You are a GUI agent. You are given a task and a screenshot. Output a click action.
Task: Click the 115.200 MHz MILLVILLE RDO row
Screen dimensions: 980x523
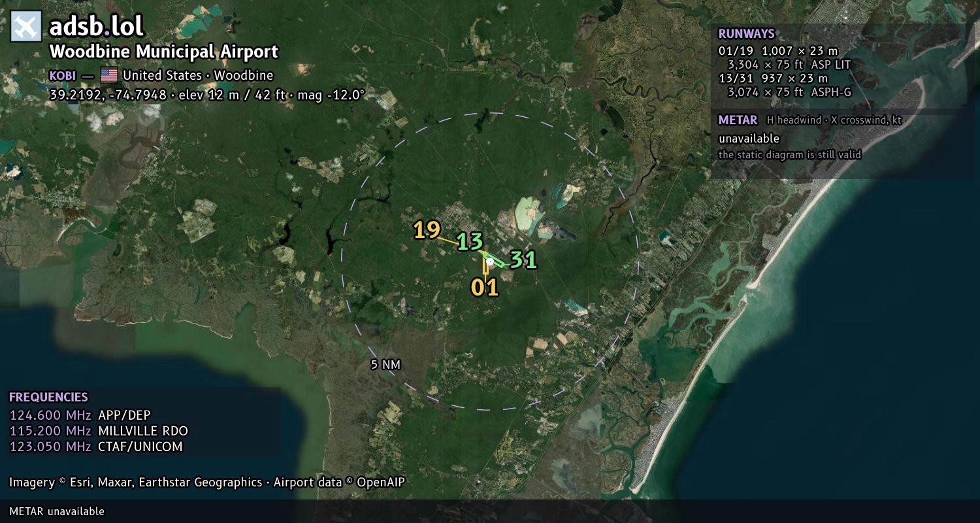click(x=99, y=431)
